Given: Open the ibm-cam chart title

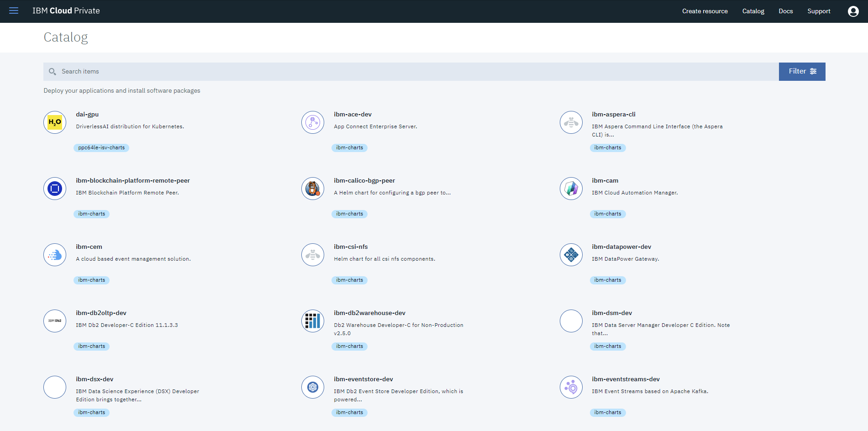Looking at the screenshot, I should coord(605,181).
